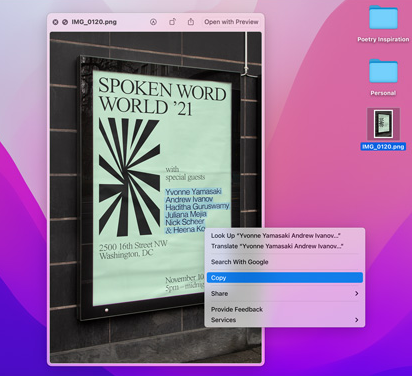Expand the Share submenu arrow
Screen dimensions: 412x376
coord(357,294)
